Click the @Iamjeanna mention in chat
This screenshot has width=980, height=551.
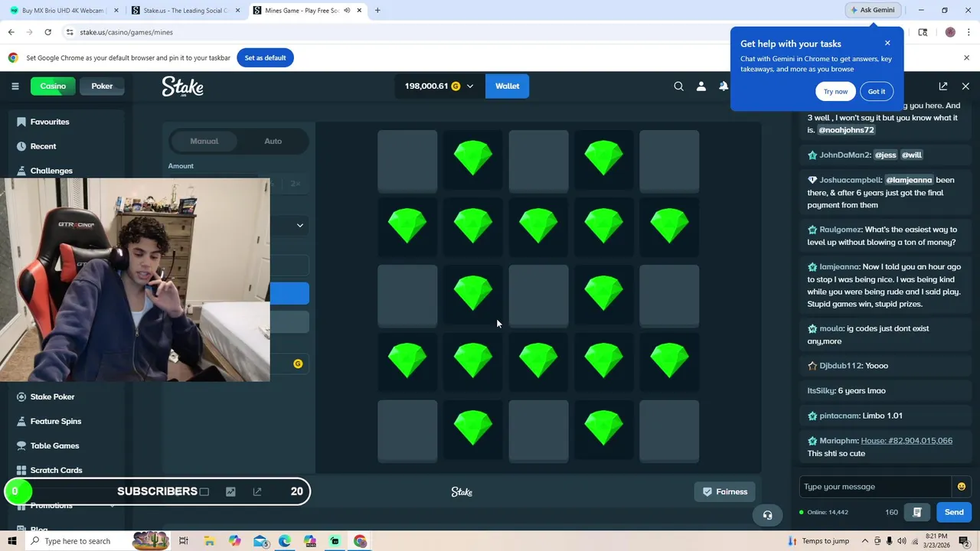pyautogui.click(x=910, y=180)
